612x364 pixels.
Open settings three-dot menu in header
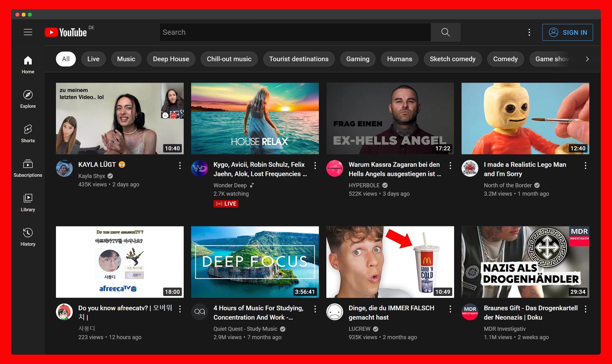[529, 32]
